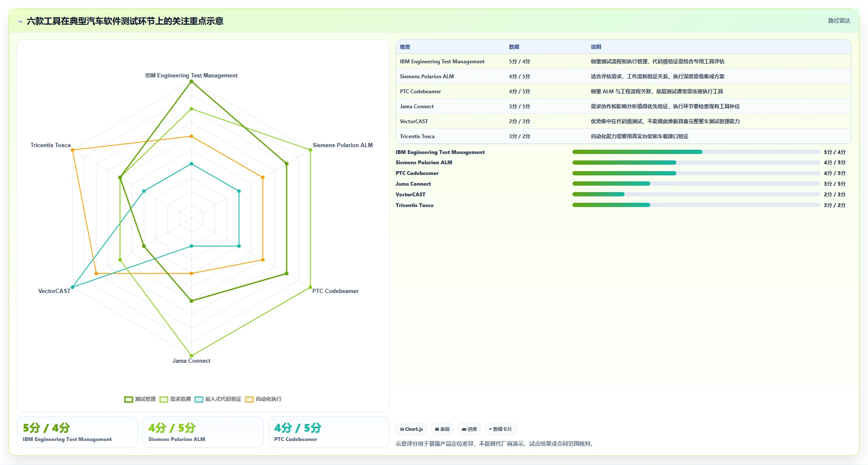The width and height of the screenshot is (868, 465).
Task: Select Tricentis Tosca table row name
Action: pos(417,136)
